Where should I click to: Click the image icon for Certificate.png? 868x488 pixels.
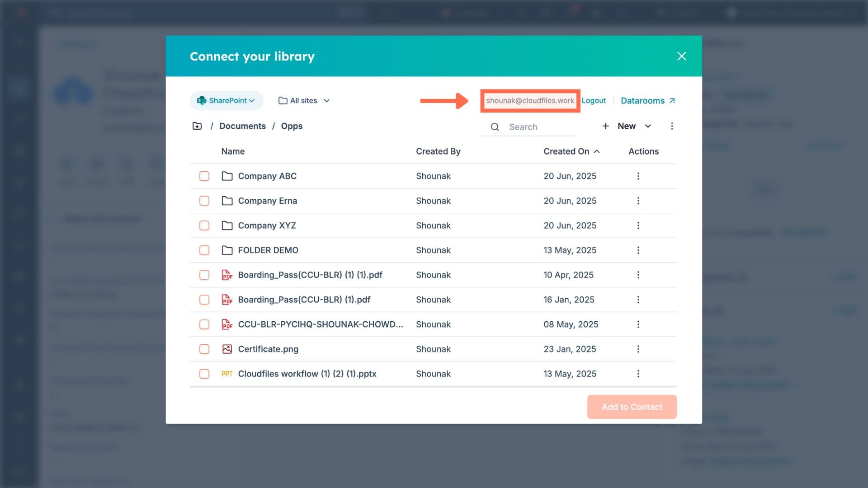[227, 349]
